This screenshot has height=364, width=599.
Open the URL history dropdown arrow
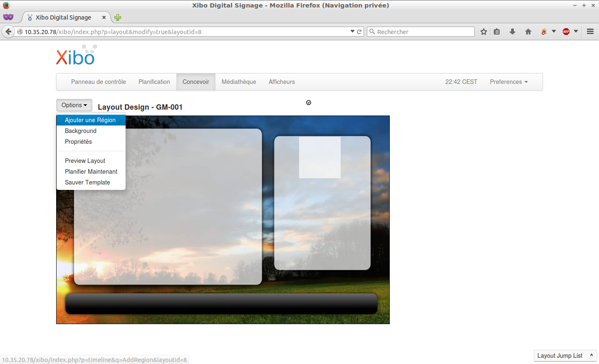pos(352,32)
